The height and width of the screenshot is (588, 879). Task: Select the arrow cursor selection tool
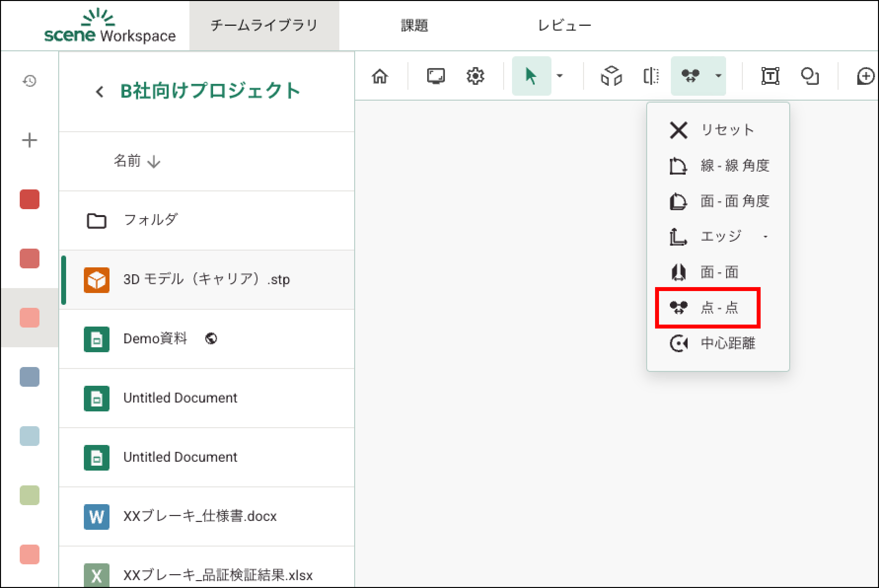531,76
